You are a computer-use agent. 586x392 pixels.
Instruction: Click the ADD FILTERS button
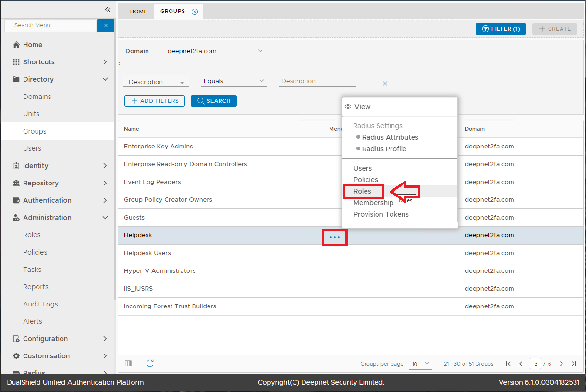[155, 101]
